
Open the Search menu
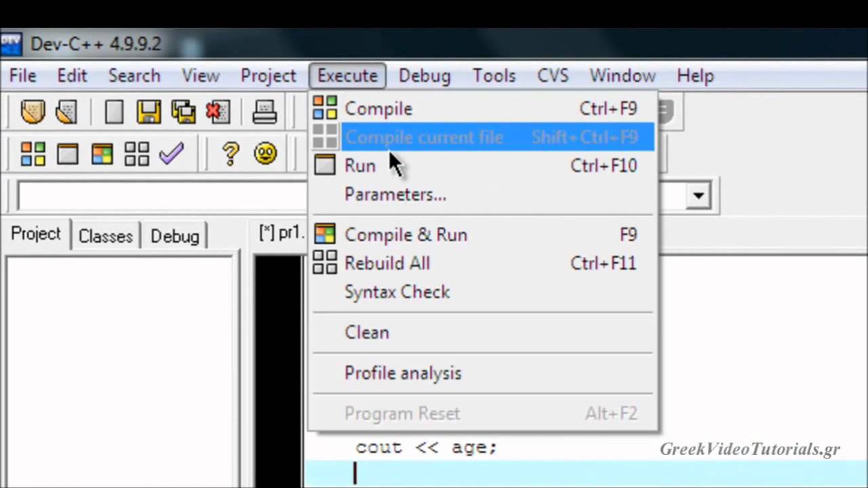(134, 76)
